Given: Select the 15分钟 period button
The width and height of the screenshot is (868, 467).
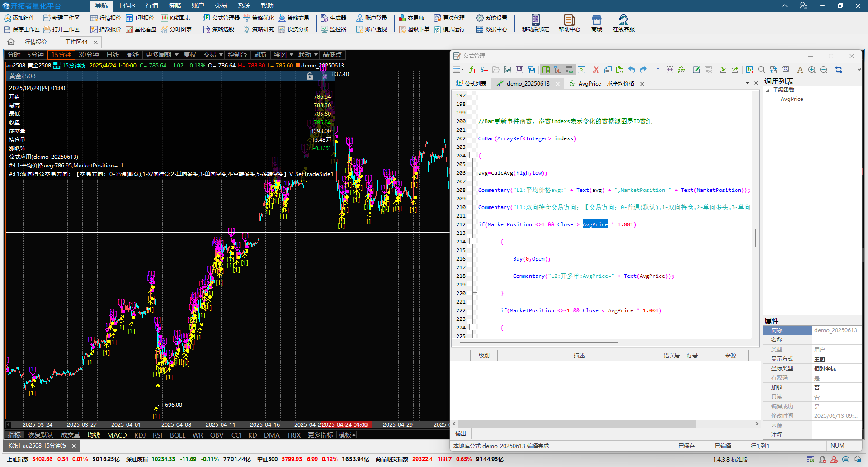Looking at the screenshot, I should tap(61, 55).
